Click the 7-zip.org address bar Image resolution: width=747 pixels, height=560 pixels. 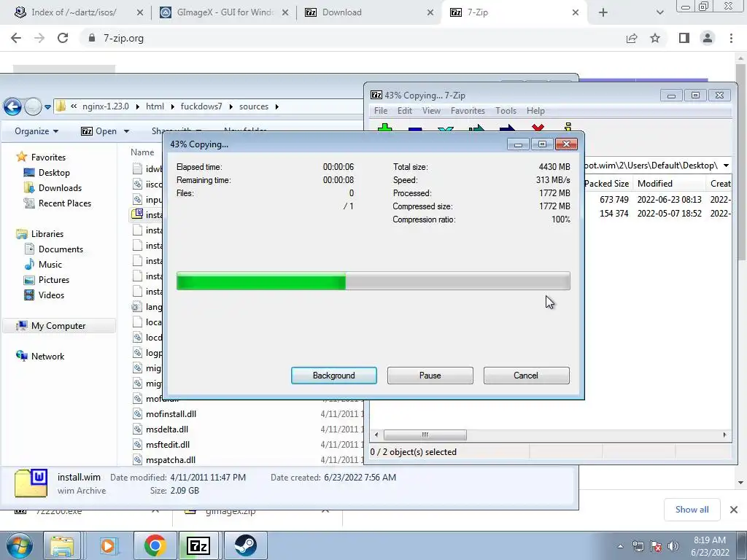(x=352, y=38)
